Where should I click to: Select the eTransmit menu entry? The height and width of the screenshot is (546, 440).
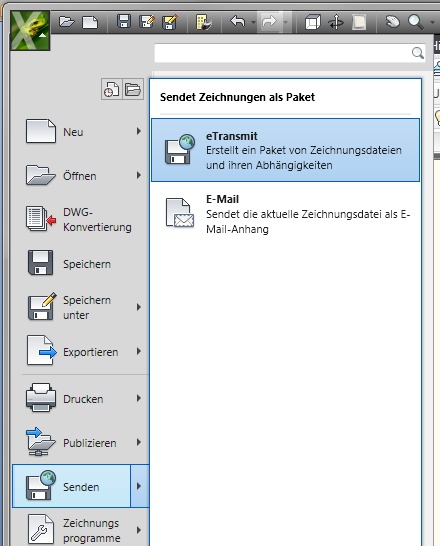click(285, 150)
